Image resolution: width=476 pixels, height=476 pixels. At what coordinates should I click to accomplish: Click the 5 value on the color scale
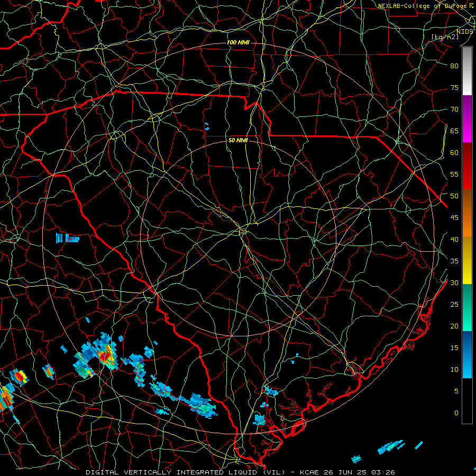[456, 391]
